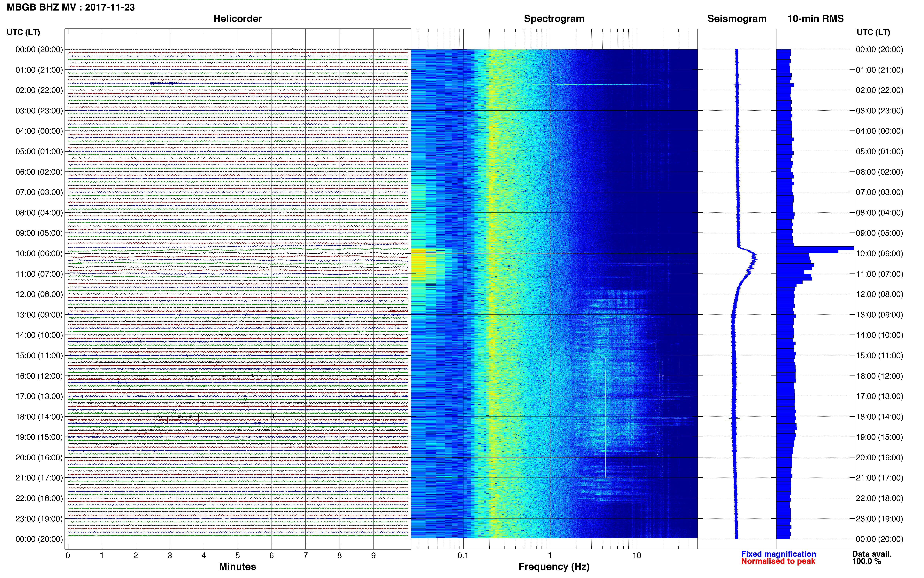Click '03:00 (23:00)' on the Helicorder time axis
This screenshot has width=924, height=578.
point(39,111)
